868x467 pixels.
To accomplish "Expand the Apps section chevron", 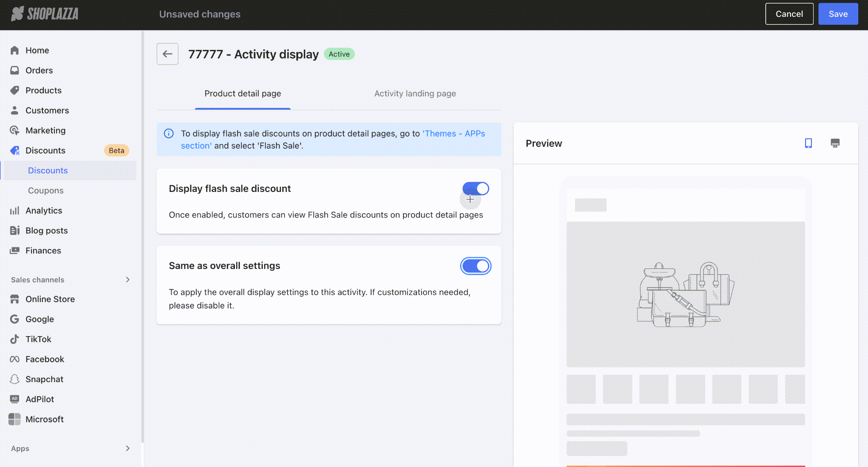I will point(127,448).
